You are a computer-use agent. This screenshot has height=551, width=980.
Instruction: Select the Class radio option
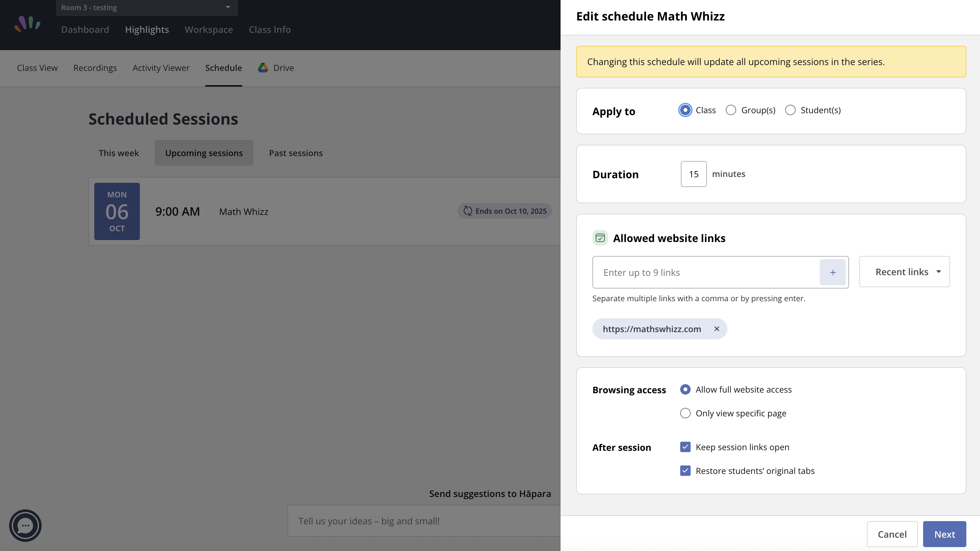[685, 110]
